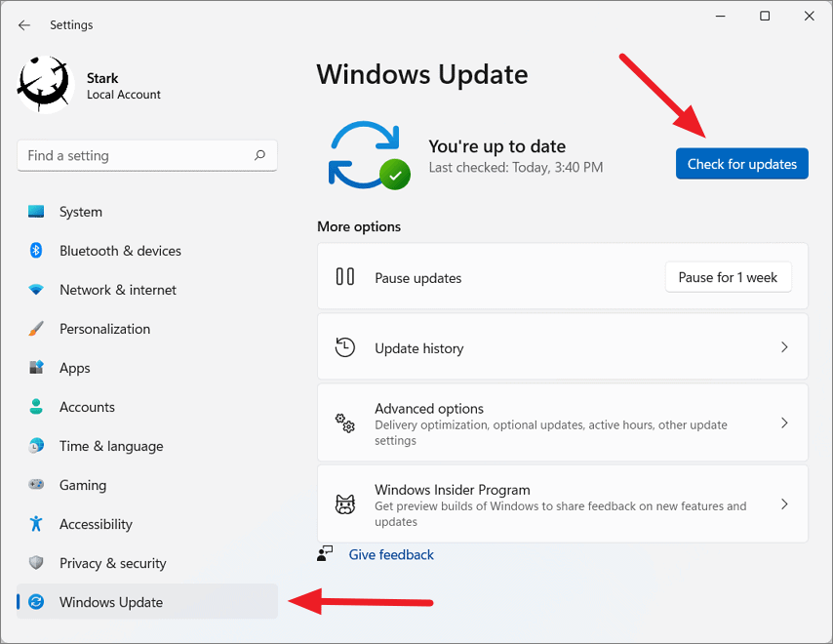Click the search magnifier icon
The image size is (833, 644).
259,155
